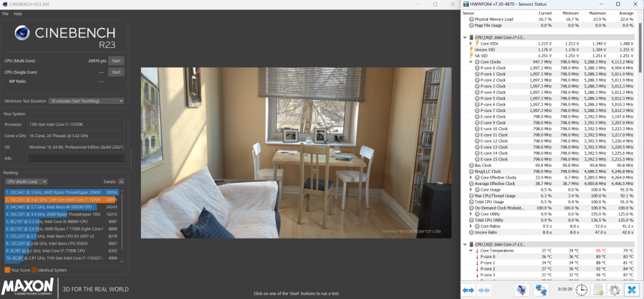Click the Info text field in Your System
Image resolution: width=644 pixels, height=299 pixels.
(76, 158)
